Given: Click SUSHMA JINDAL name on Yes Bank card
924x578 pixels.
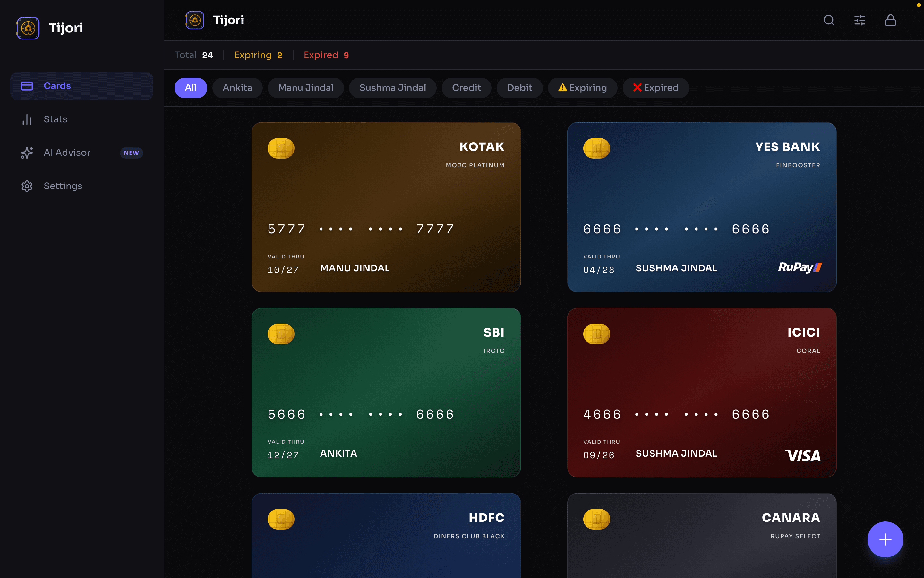Looking at the screenshot, I should pos(676,268).
